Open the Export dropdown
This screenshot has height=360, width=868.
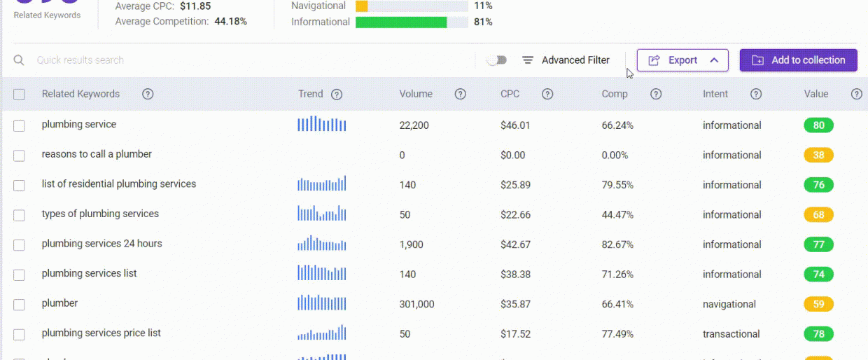682,60
